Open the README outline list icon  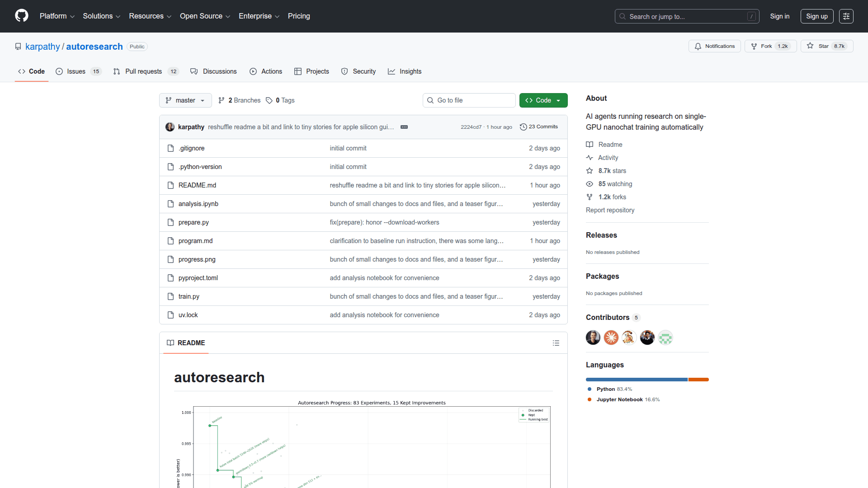[x=556, y=343]
